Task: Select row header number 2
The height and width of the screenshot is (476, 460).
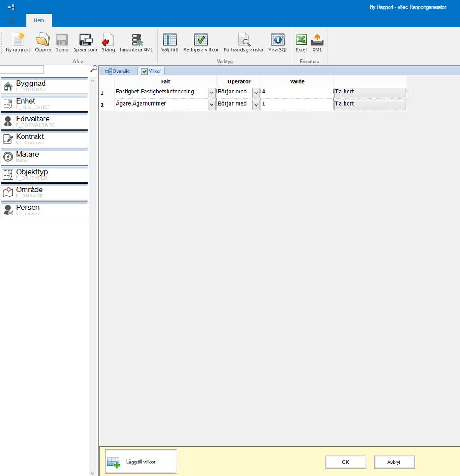Action: point(107,105)
